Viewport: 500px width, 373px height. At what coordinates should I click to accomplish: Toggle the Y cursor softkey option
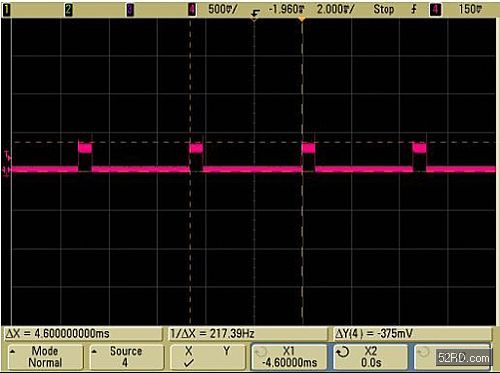(x=227, y=351)
